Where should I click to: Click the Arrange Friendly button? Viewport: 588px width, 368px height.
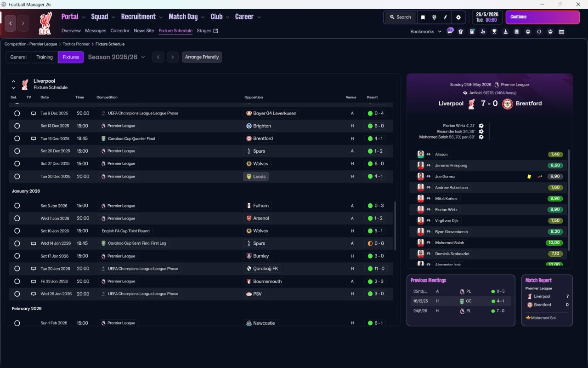point(202,57)
